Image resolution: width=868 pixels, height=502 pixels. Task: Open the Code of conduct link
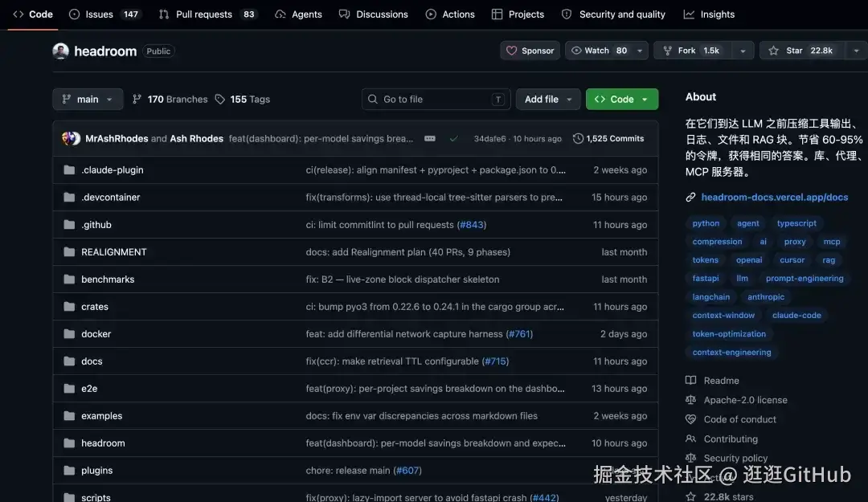[739, 419]
